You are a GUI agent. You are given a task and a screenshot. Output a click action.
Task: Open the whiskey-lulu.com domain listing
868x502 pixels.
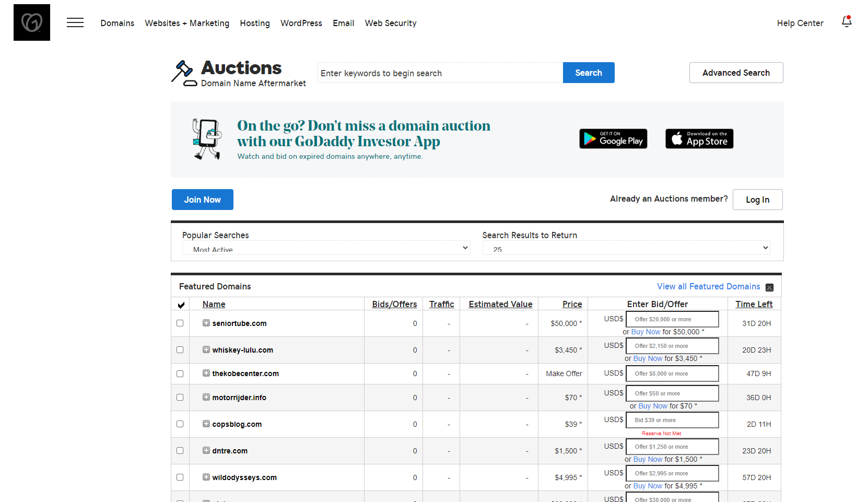(242, 350)
